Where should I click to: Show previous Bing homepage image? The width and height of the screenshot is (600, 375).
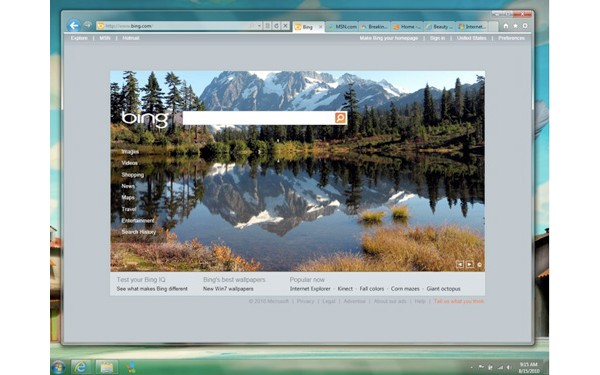pyautogui.click(x=460, y=264)
